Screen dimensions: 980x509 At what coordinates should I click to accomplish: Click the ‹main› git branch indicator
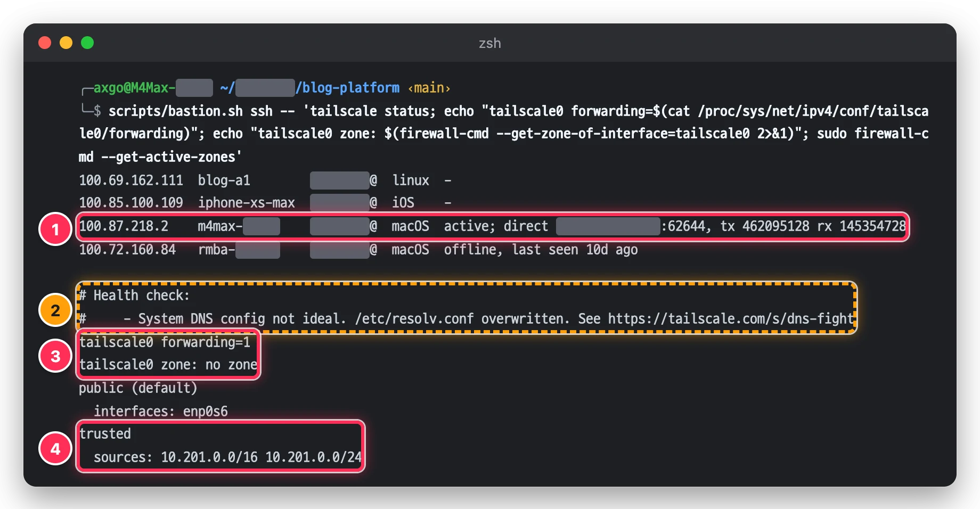[429, 88]
